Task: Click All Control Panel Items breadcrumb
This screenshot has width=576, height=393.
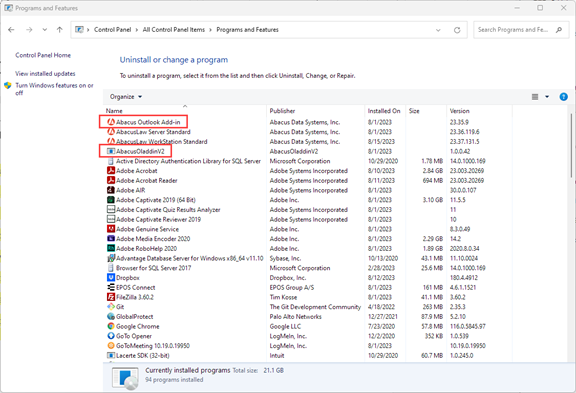Action: (174, 30)
